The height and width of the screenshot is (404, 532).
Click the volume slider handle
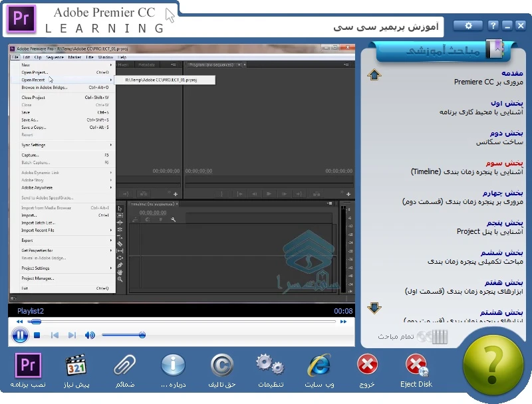pos(142,336)
